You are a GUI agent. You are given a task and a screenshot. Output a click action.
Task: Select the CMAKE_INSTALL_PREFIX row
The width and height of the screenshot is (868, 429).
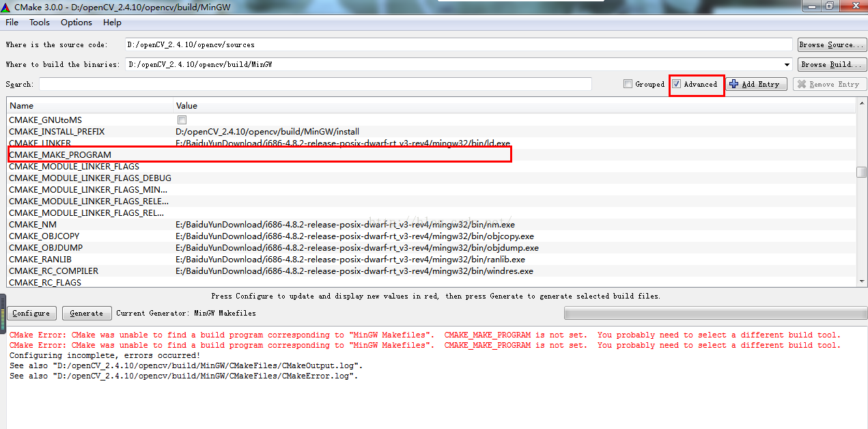click(432, 132)
